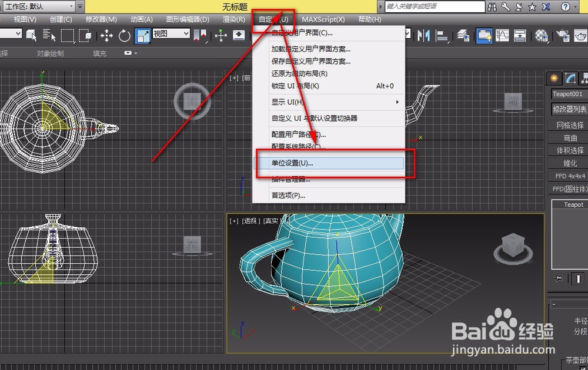
Task: Select 还原为启动布局(R) entry
Action: point(329,73)
